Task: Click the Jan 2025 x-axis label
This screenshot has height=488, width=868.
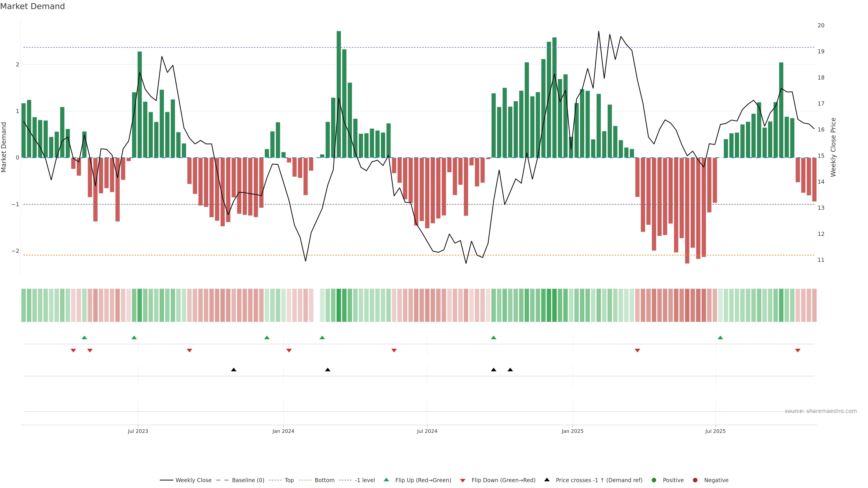Action: [x=572, y=431]
